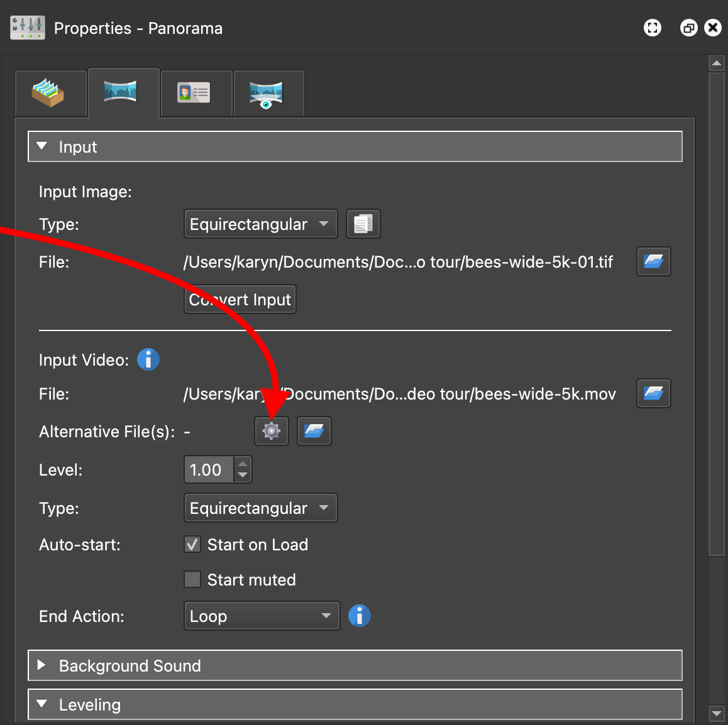Open the End Action Loop dropdown
This screenshot has width=728, height=725.
click(x=262, y=616)
